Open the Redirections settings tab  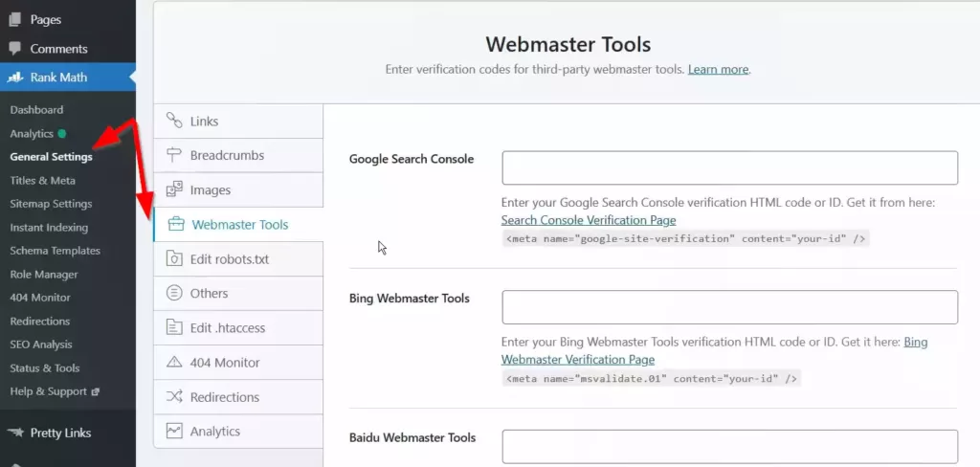(x=238, y=396)
